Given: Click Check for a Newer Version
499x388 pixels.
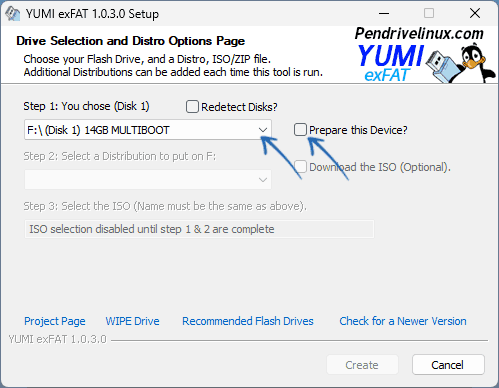Looking at the screenshot, I should click(403, 321).
